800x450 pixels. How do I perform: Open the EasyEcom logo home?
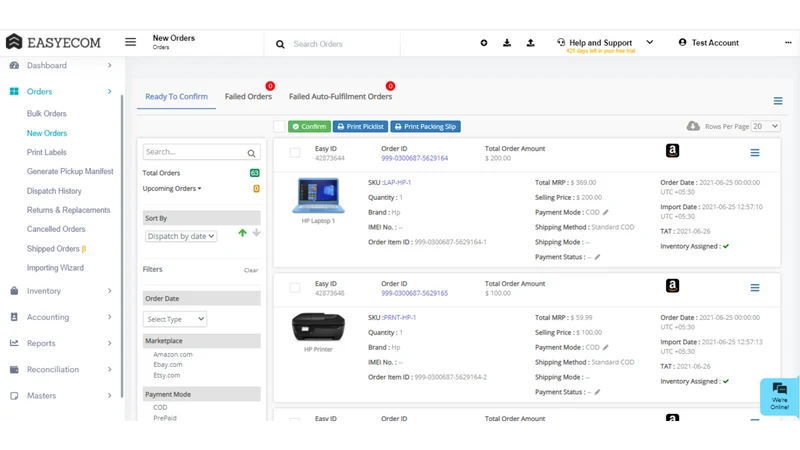(53, 42)
